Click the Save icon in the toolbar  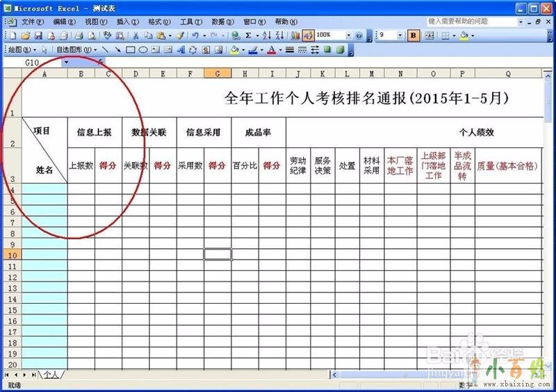(x=39, y=35)
